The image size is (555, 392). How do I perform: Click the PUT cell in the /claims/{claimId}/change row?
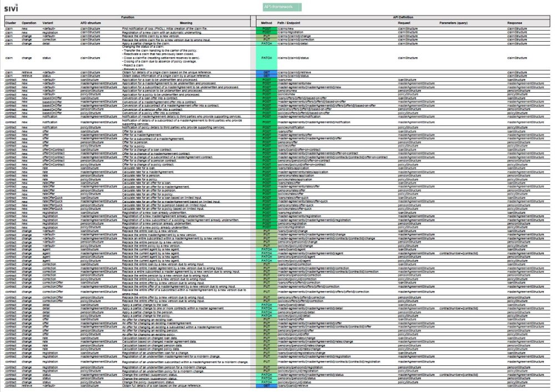pyautogui.click(x=266, y=36)
